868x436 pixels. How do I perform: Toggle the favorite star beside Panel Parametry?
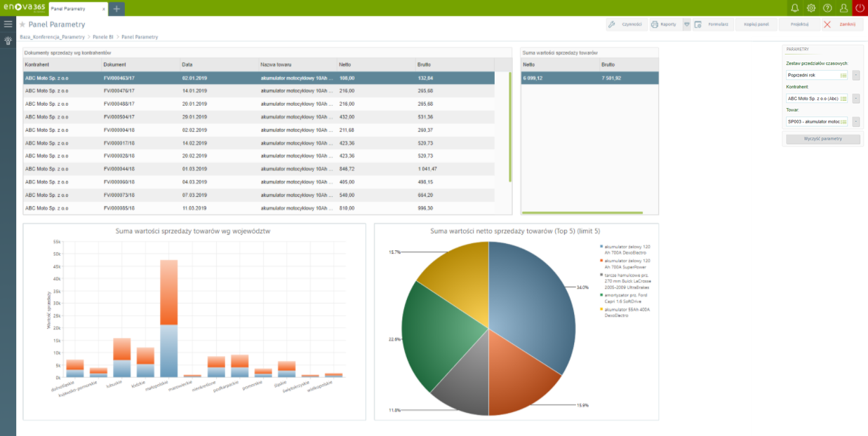coord(22,25)
